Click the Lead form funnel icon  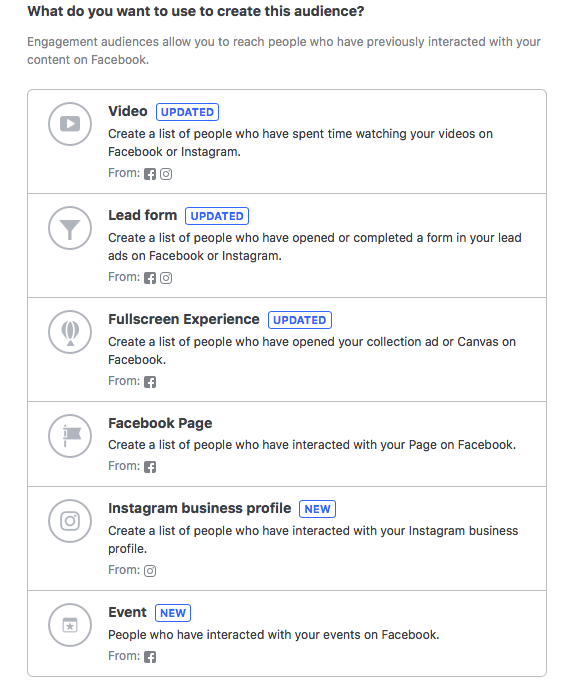click(x=70, y=228)
